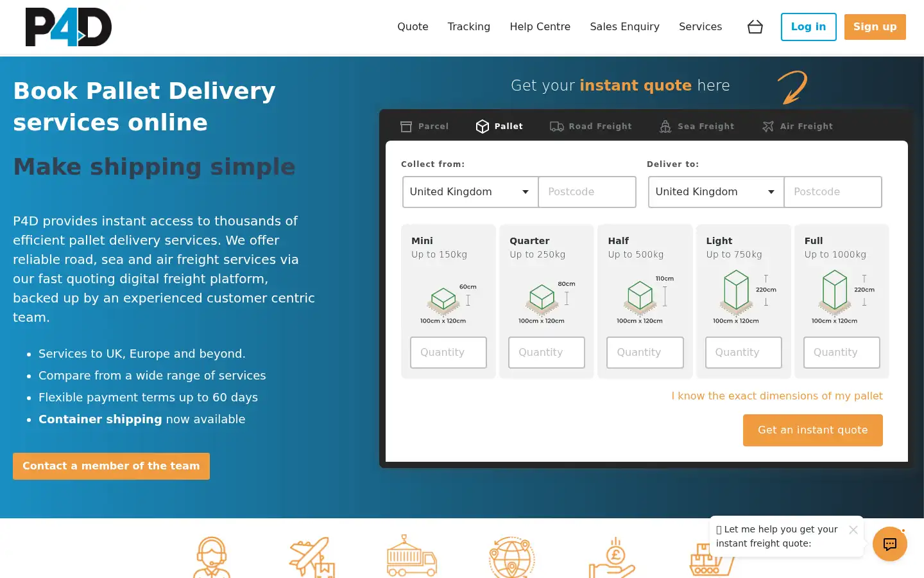Click the customer support headset icon
The image size is (924, 578).
(x=211, y=557)
